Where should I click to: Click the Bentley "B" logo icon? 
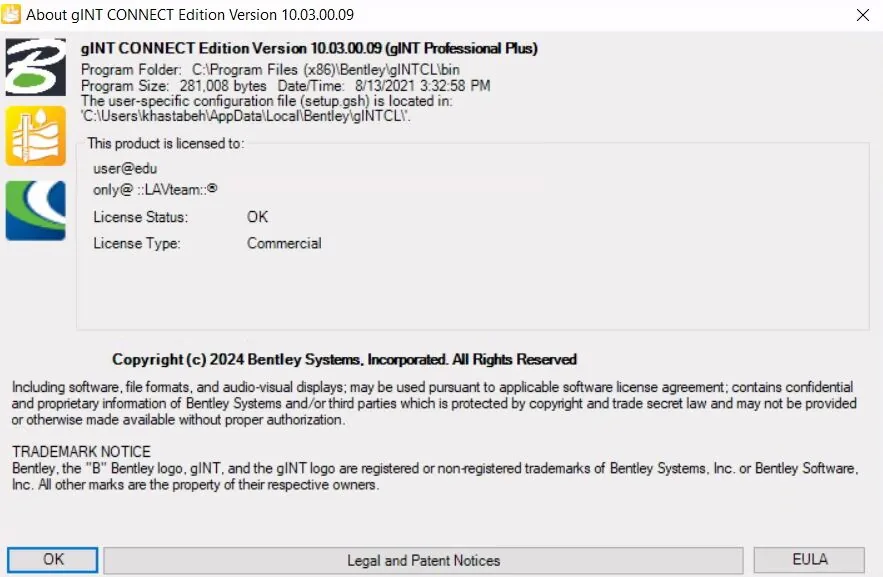[x=35, y=67]
